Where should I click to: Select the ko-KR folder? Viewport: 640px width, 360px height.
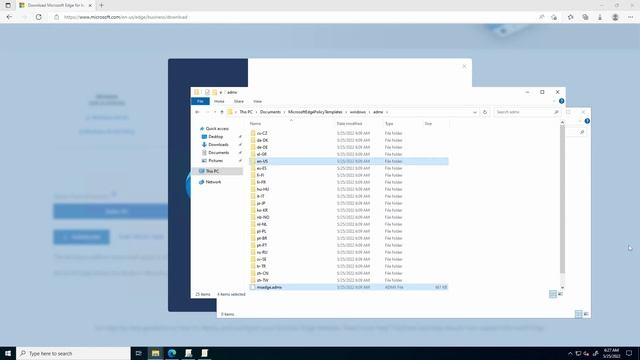click(262, 210)
